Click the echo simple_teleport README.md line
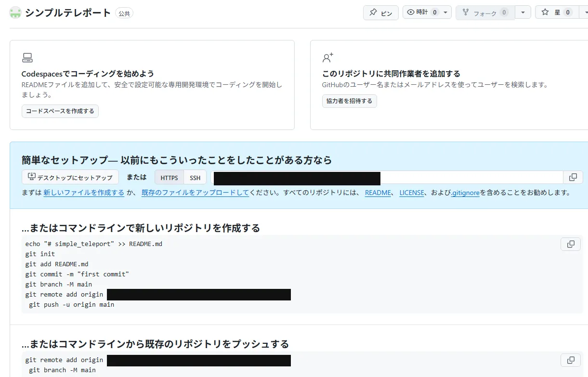The height and width of the screenshot is (377, 588). (x=94, y=244)
